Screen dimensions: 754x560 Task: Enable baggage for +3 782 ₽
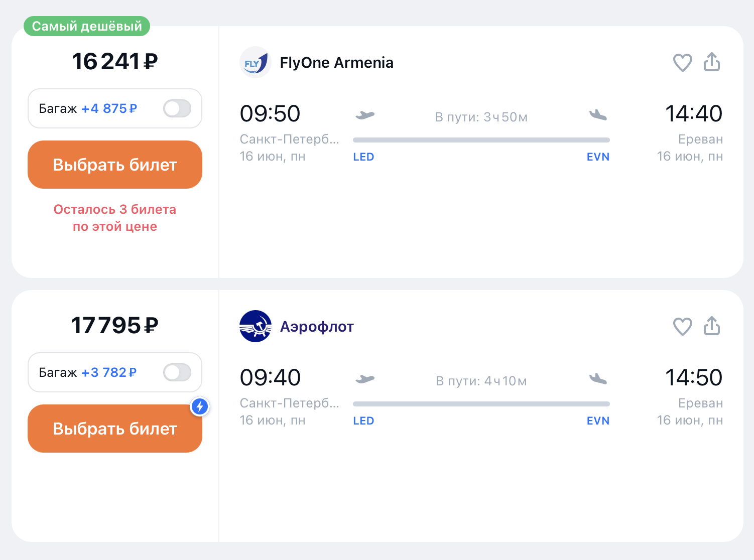tap(177, 372)
